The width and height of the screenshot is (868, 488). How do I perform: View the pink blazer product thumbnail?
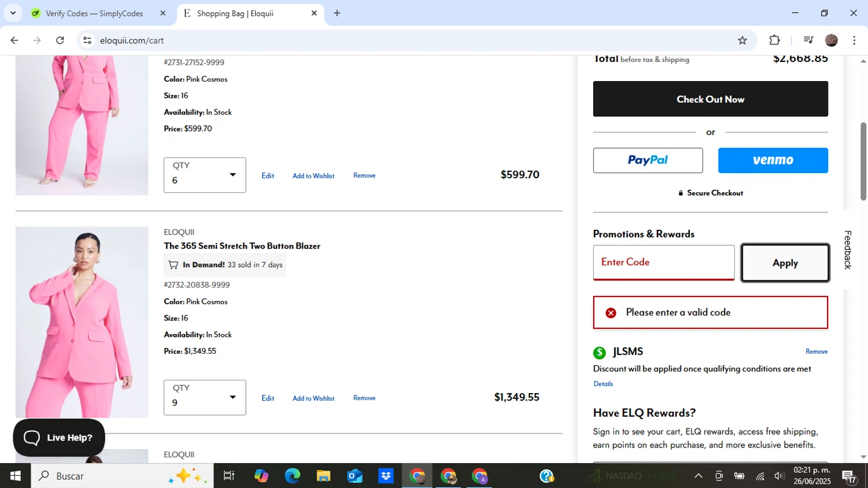click(82, 322)
